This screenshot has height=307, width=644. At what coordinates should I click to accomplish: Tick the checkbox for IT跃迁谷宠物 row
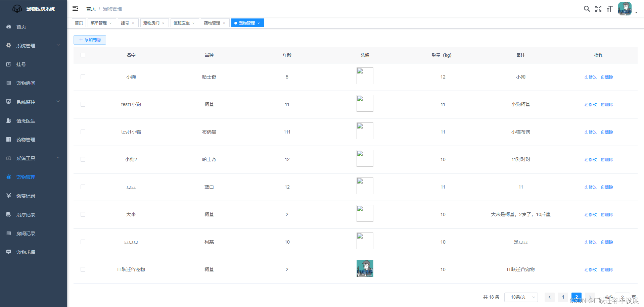[x=83, y=269]
